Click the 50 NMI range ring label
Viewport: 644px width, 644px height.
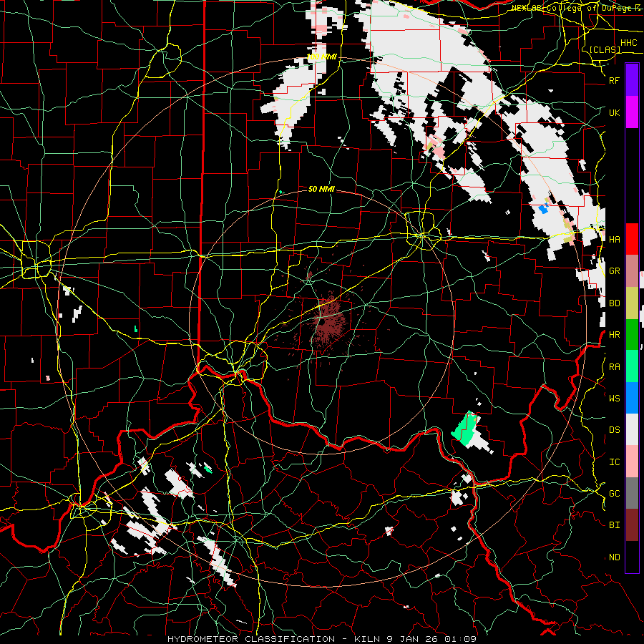tap(321, 189)
